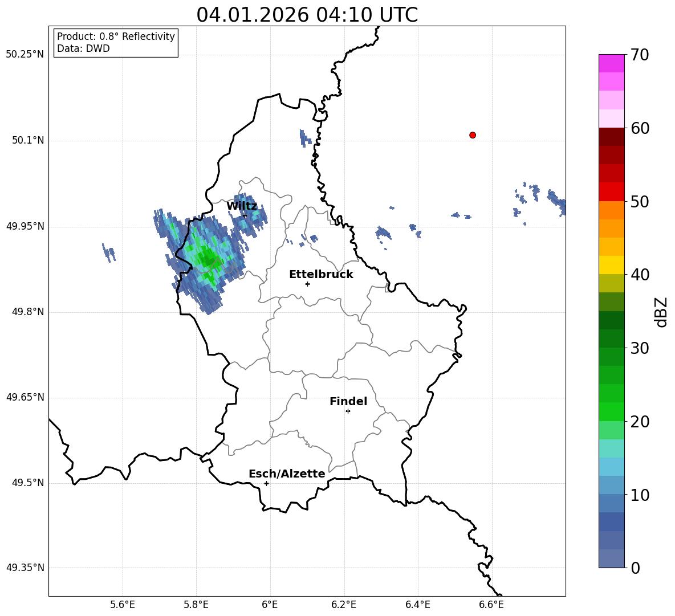Click the red dot radar site marker
The width and height of the screenshot is (675, 616).
[x=473, y=135]
